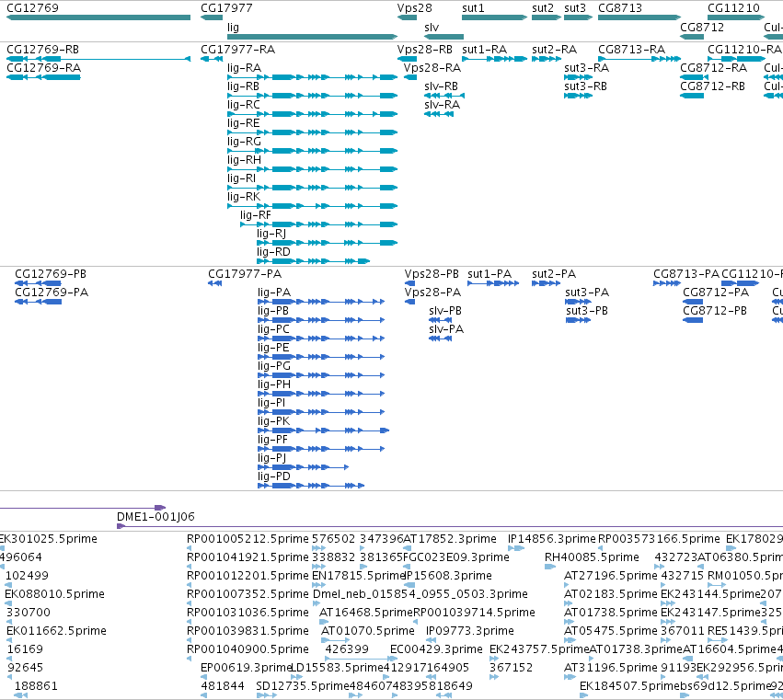Screen dimensions: 783x700
Task: Select the CG8712 gene label
Action: (x=702, y=27)
